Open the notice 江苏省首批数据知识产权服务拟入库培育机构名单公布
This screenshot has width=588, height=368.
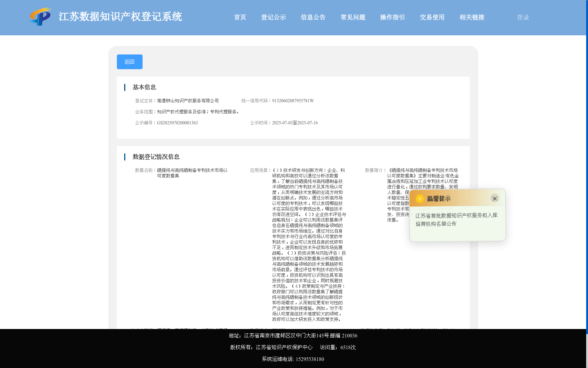456,219
